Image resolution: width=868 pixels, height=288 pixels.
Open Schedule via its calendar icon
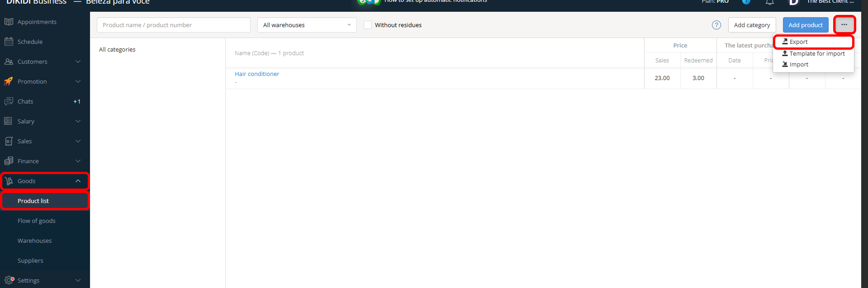pos(9,42)
